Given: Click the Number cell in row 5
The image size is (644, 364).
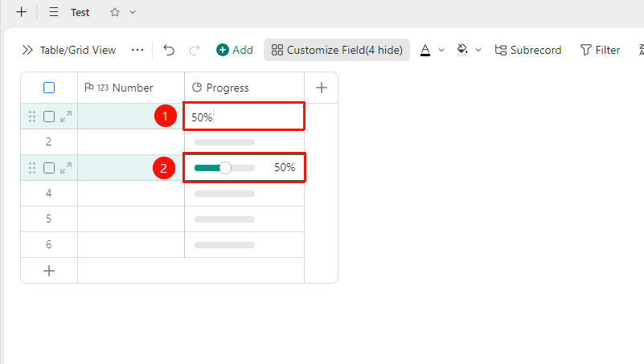Looking at the screenshot, I should click(x=131, y=219).
